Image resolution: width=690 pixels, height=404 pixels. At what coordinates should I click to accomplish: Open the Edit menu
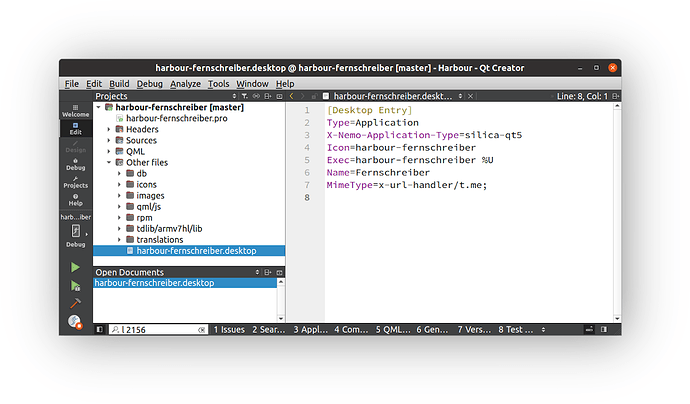pos(94,84)
